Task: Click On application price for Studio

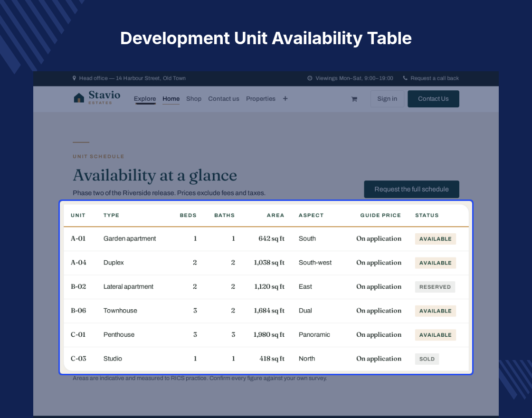Action: pos(379,359)
